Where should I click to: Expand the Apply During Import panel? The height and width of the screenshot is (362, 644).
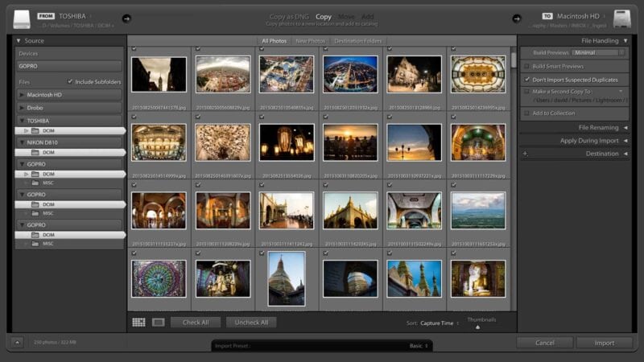pyautogui.click(x=625, y=141)
